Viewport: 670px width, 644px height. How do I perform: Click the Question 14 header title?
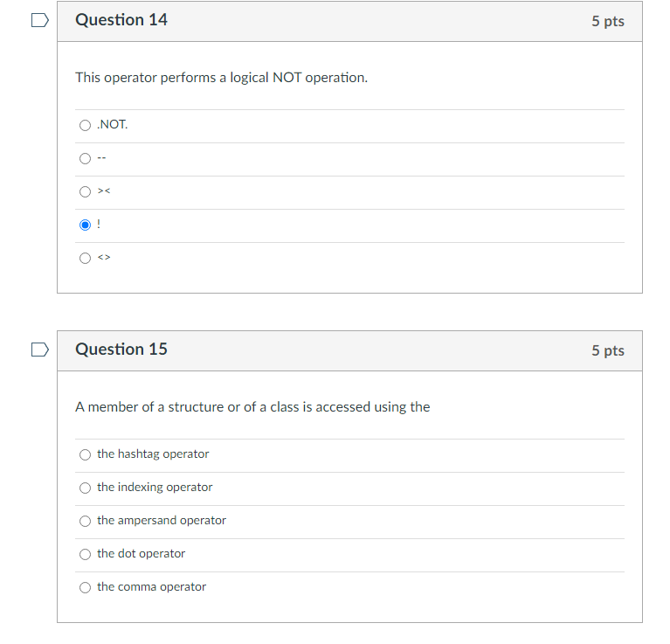[x=121, y=20]
